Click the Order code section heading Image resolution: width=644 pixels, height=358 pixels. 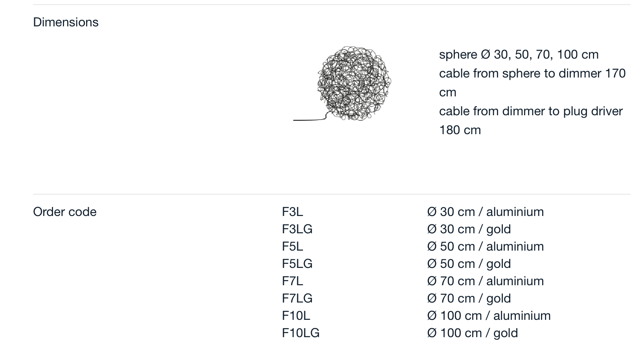coord(65,212)
